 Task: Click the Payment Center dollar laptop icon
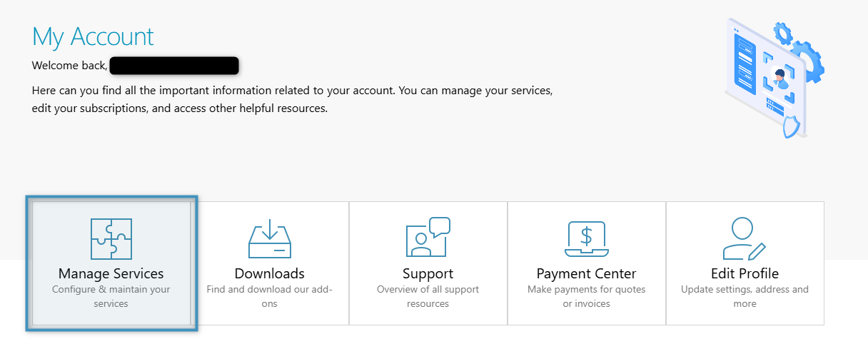586,238
